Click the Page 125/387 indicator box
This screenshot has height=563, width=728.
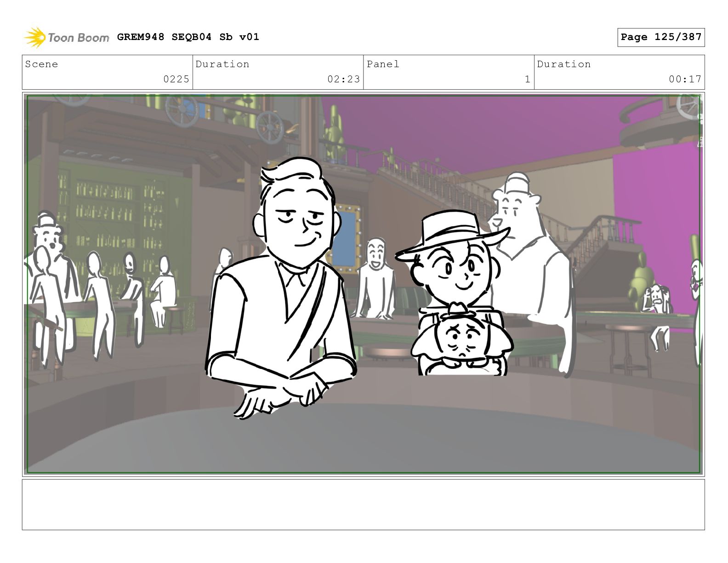point(661,37)
